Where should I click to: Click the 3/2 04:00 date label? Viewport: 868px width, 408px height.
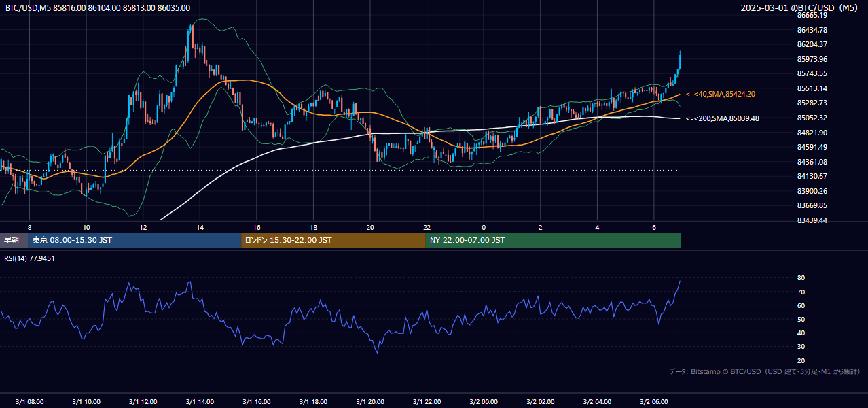pos(597,402)
